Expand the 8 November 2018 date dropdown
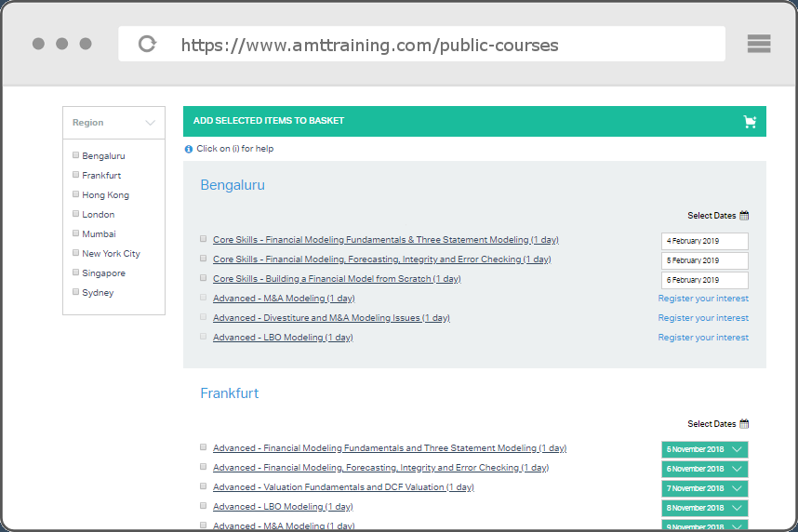Screen dimensions: 798x532 coord(737,508)
